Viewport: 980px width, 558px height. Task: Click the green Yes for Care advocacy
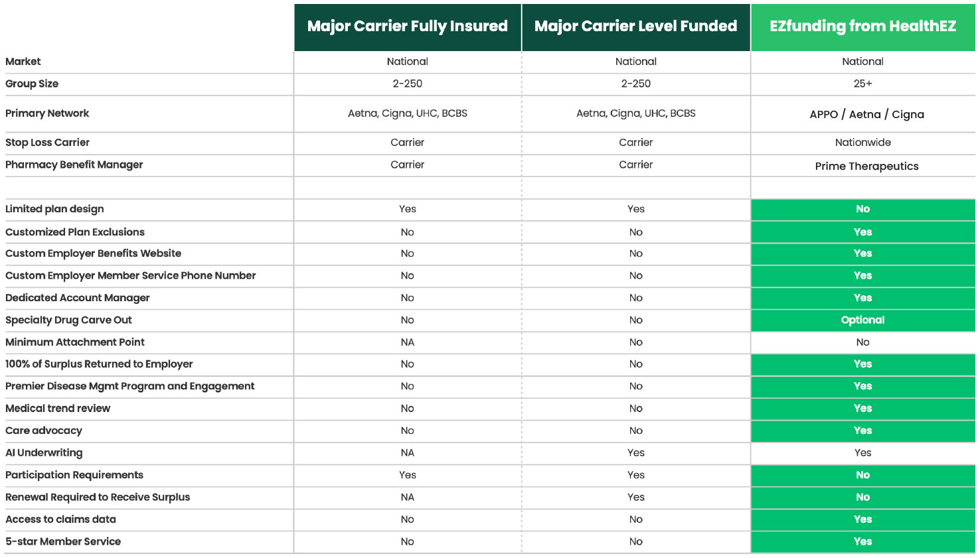point(862,431)
